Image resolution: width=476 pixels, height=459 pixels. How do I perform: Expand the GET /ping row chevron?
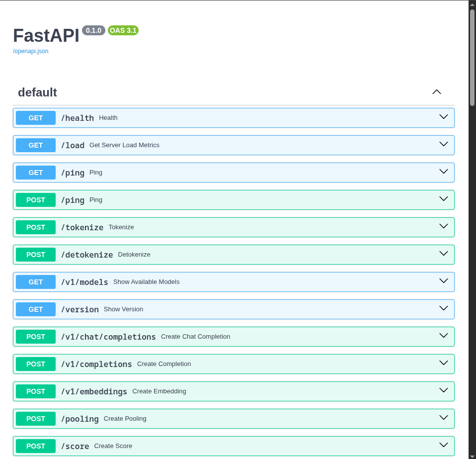click(x=444, y=172)
